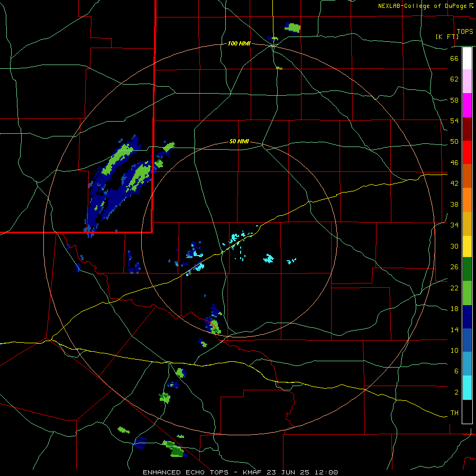Image resolution: width=476 pixels, height=476 pixels.
Task: Click legend scale value 10
Action: tap(454, 351)
